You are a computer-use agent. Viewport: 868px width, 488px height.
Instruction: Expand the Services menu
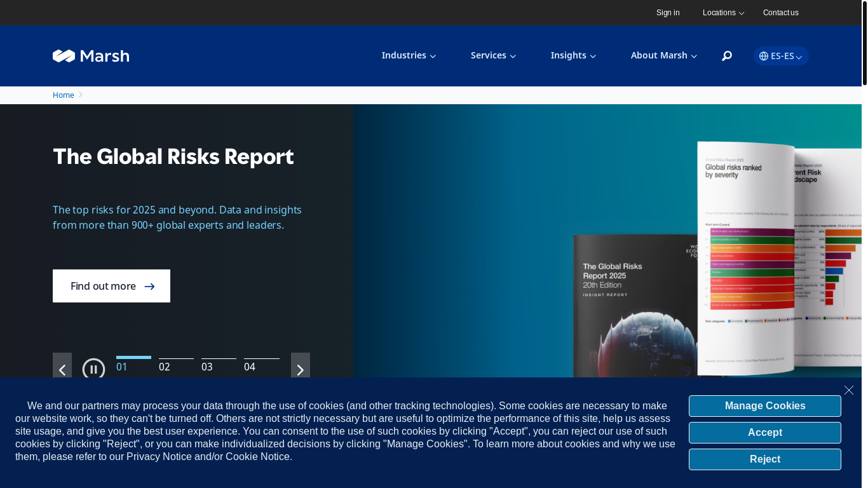point(493,55)
